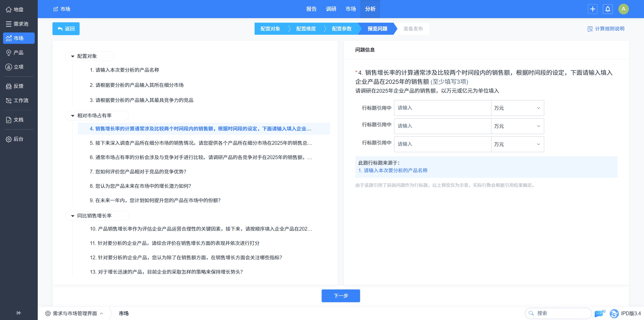Click the user avatar A icon
This screenshot has width=644, height=320.
click(x=623, y=9)
